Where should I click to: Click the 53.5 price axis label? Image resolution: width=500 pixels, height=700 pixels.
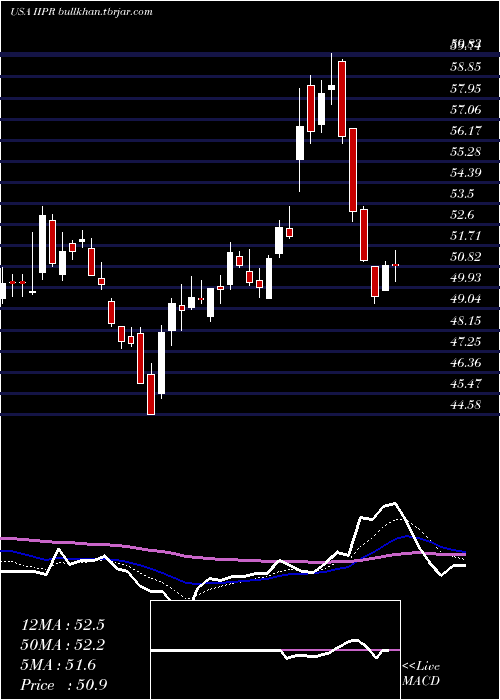[462, 193]
